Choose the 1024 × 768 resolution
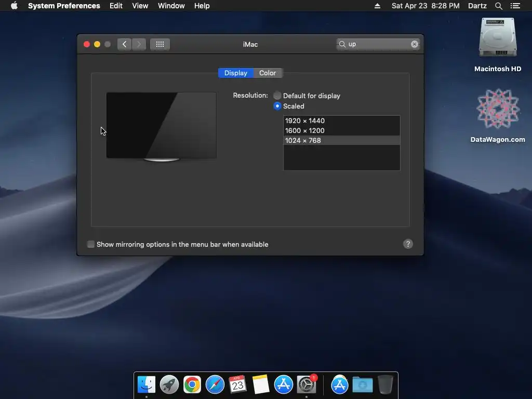Viewport: 532px width, 399px height. click(342, 140)
